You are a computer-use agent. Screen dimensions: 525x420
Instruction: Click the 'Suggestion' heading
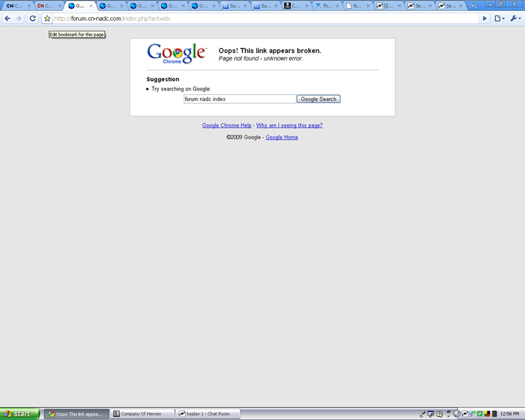(x=163, y=79)
